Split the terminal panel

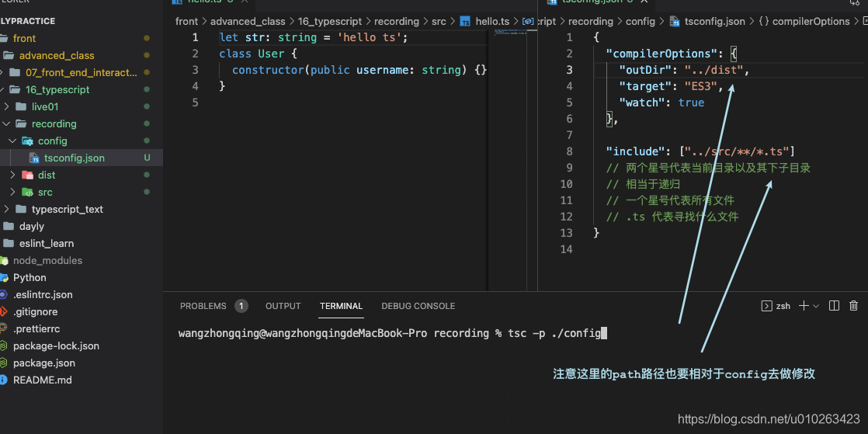coord(835,306)
